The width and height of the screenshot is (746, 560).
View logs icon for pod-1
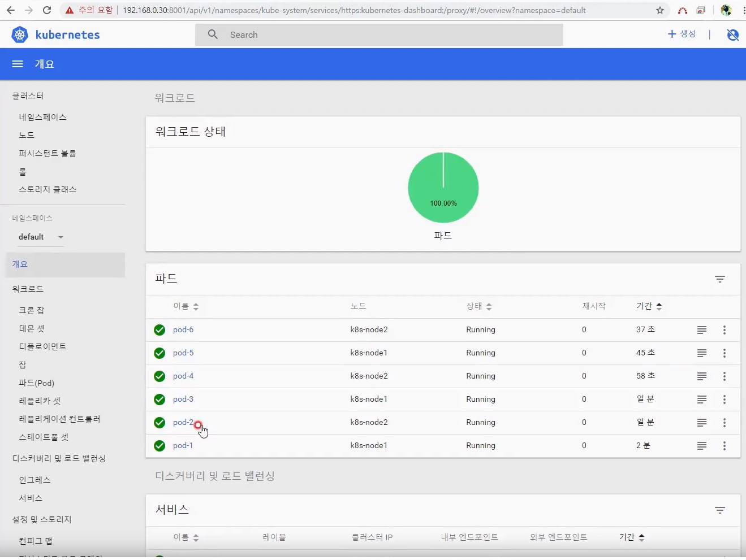click(x=701, y=446)
